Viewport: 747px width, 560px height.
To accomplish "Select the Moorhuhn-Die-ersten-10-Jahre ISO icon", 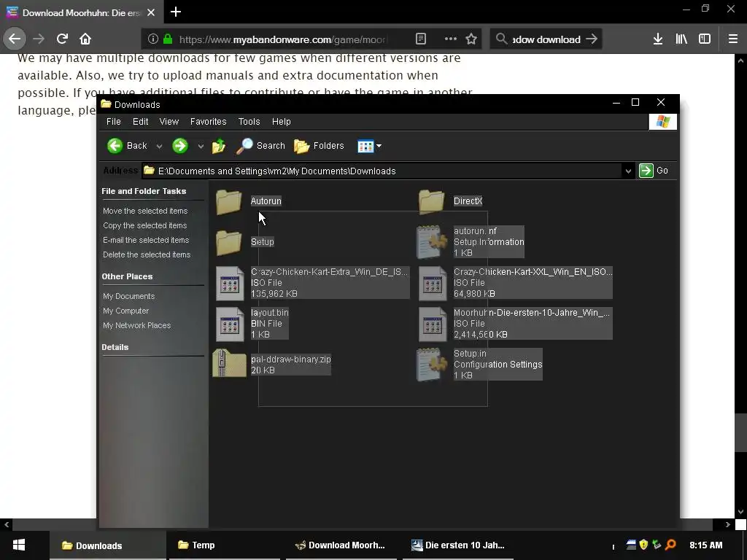I will pos(433,324).
